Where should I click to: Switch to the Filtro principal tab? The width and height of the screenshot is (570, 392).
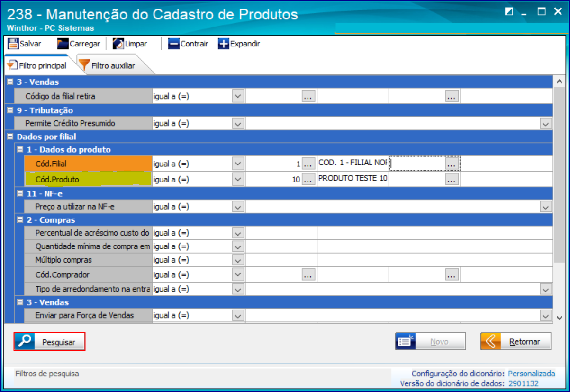coord(37,65)
